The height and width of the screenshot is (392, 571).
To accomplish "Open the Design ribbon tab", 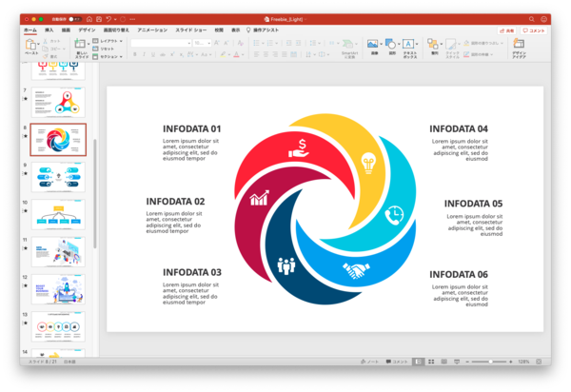I will [87, 29].
